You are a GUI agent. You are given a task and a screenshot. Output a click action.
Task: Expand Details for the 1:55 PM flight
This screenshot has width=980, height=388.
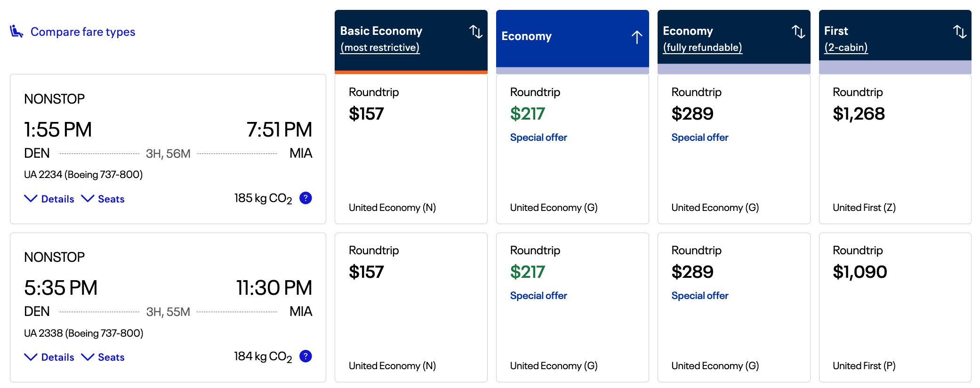[56, 199]
